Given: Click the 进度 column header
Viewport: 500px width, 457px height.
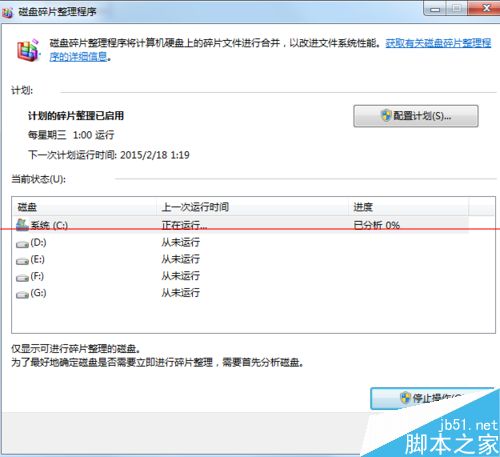Looking at the screenshot, I should click(x=408, y=207).
